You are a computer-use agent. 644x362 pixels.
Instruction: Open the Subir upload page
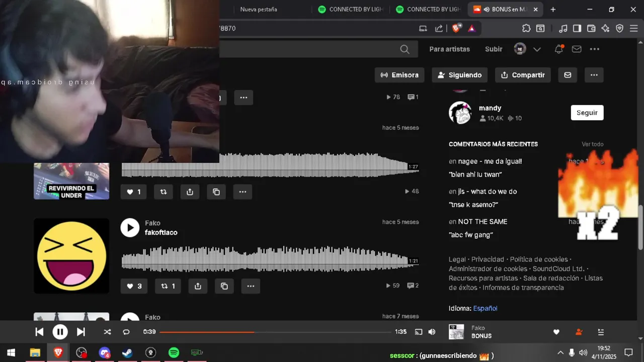494,49
